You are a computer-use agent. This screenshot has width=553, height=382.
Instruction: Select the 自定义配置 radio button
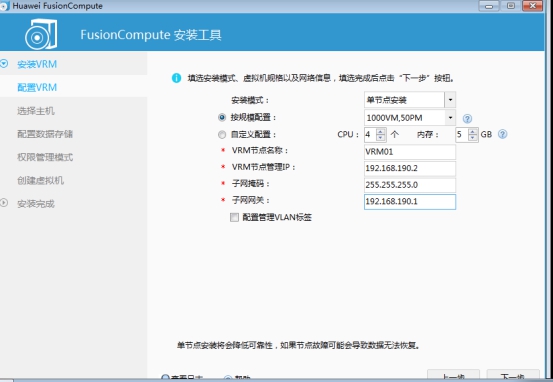pyautogui.click(x=222, y=134)
